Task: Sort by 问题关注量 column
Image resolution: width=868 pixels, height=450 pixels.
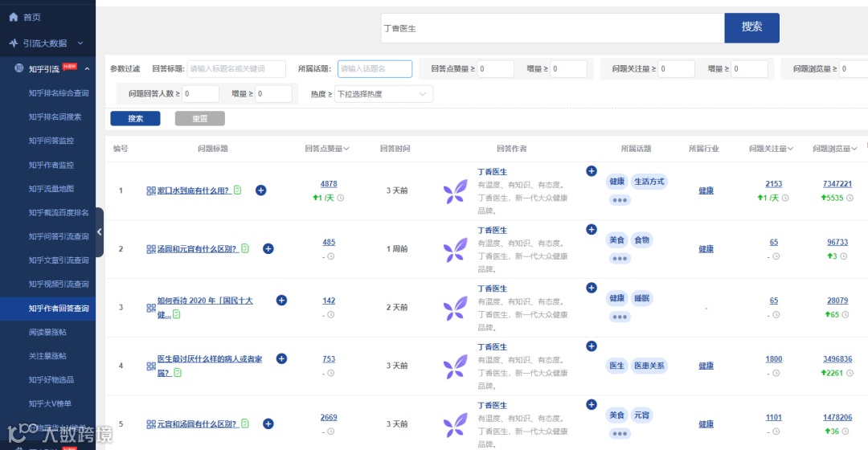Action: click(x=771, y=149)
